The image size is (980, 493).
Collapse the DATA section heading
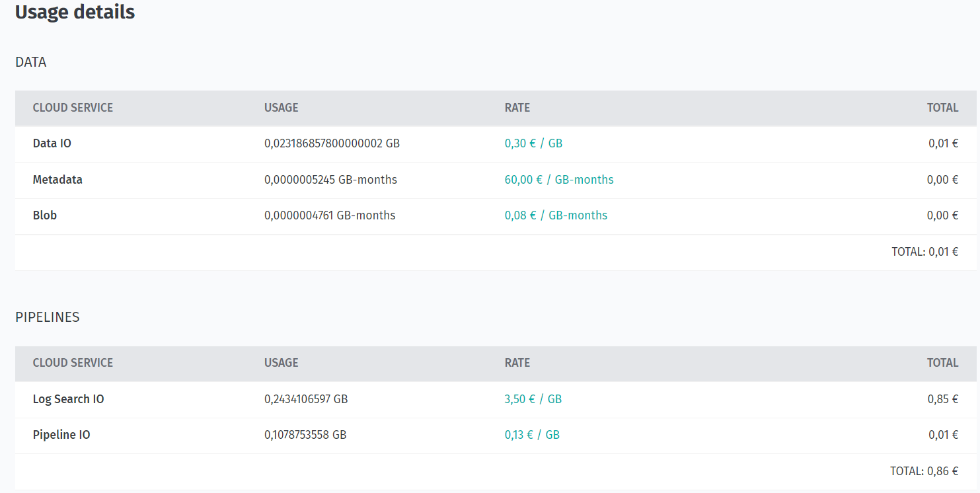pos(31,61)
